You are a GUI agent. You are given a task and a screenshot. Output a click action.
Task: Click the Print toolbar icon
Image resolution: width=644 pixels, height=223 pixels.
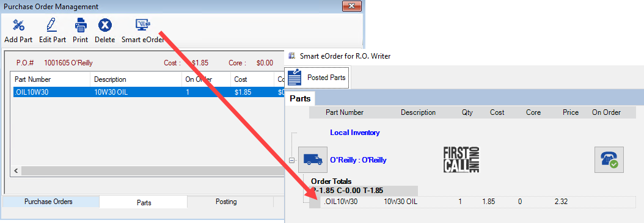(x=81, y=26)
